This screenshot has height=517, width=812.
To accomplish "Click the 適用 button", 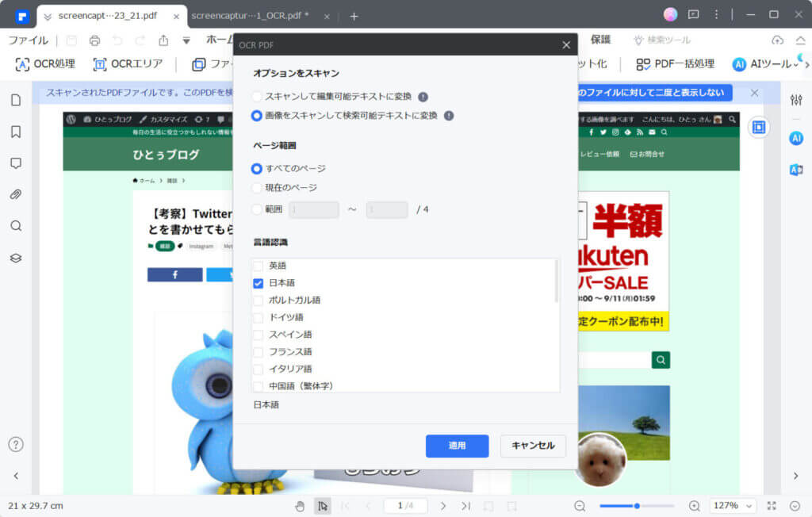I will pos(457,446).
